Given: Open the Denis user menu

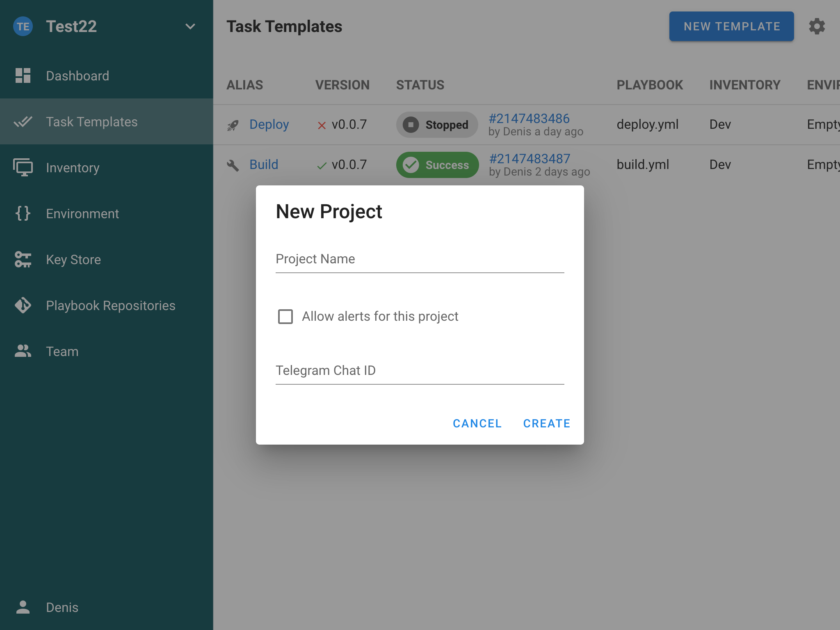Looking at the screenshot, I should pos(62,607).
